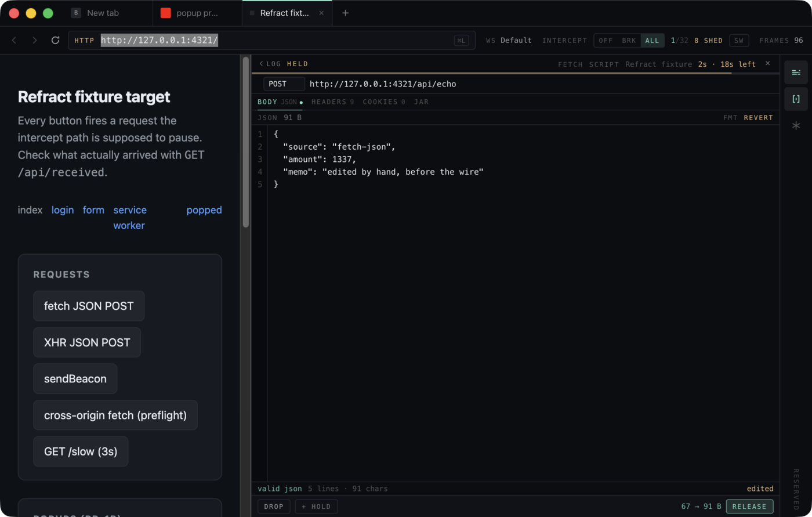The width and height of the screenshot is (812, 517).
Task: Click the GET /slow (3s) button
Action: click(x=81, y=451)
